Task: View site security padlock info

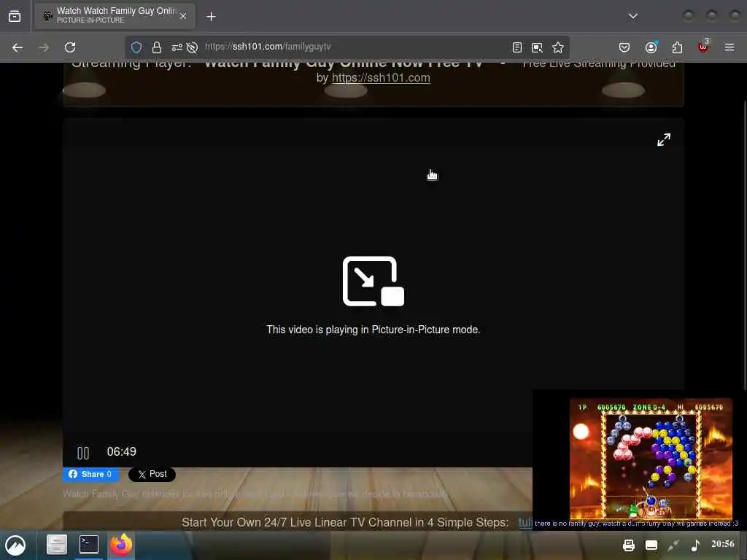Action: [157, 47]
